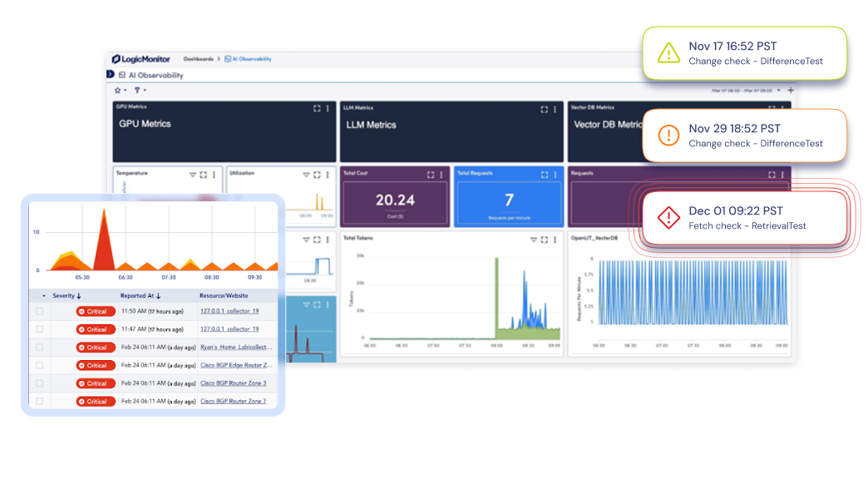868x489 pixels.
Task: Open the Total Tokens widget filter dropdown
Action: click(534, 240)
